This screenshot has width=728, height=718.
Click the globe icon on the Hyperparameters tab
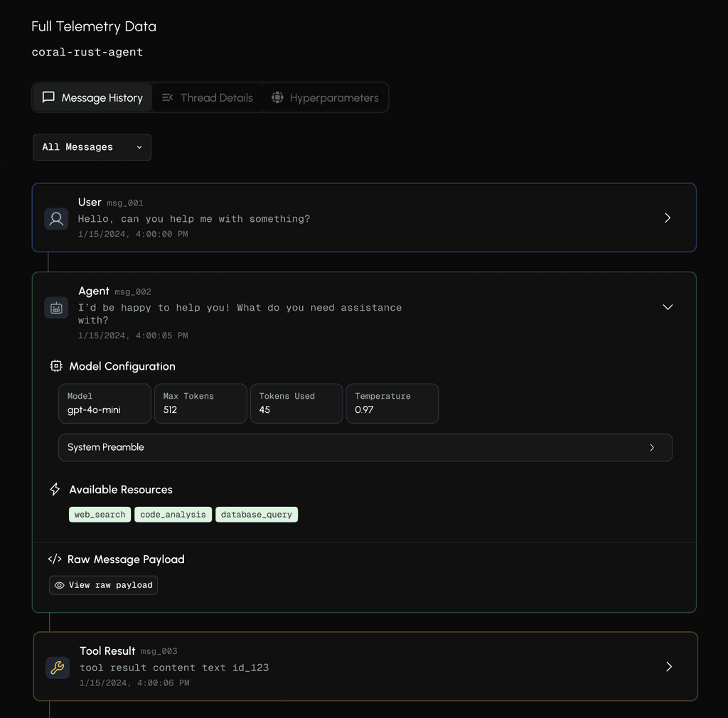pyautogui.click(x=278, y=97)
